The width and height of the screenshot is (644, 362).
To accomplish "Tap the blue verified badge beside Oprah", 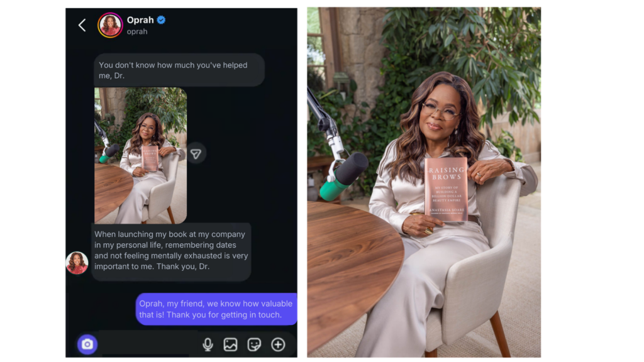I will (161, 19).
